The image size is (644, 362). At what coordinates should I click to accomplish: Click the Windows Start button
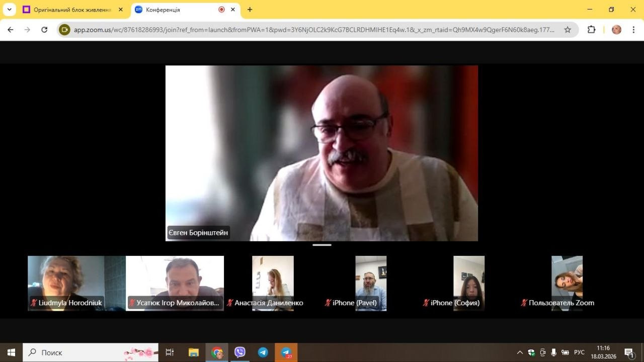(x=11, y=352)
